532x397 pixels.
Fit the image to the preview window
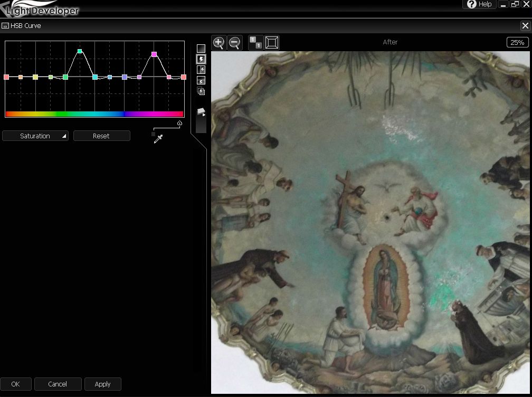pos(272,43)
